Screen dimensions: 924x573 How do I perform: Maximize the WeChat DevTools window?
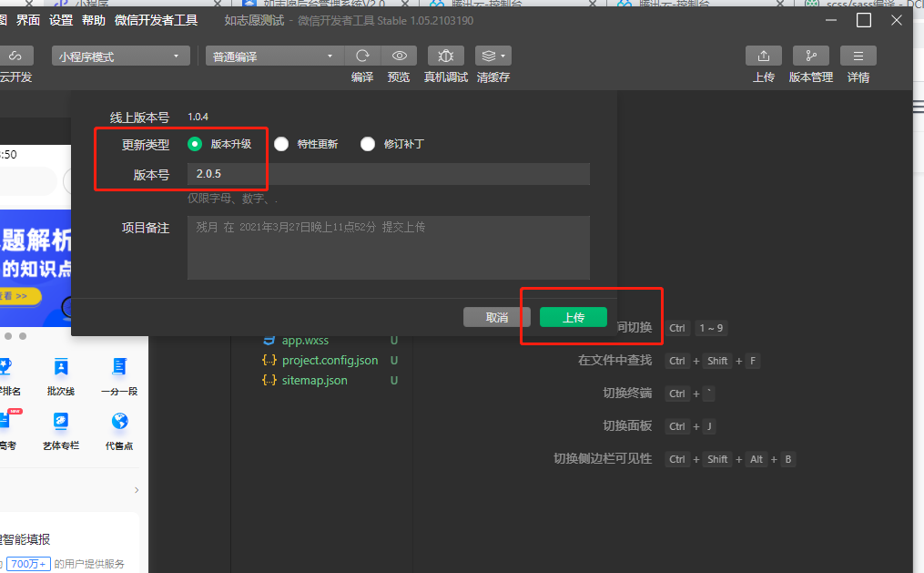pos(864,21)
